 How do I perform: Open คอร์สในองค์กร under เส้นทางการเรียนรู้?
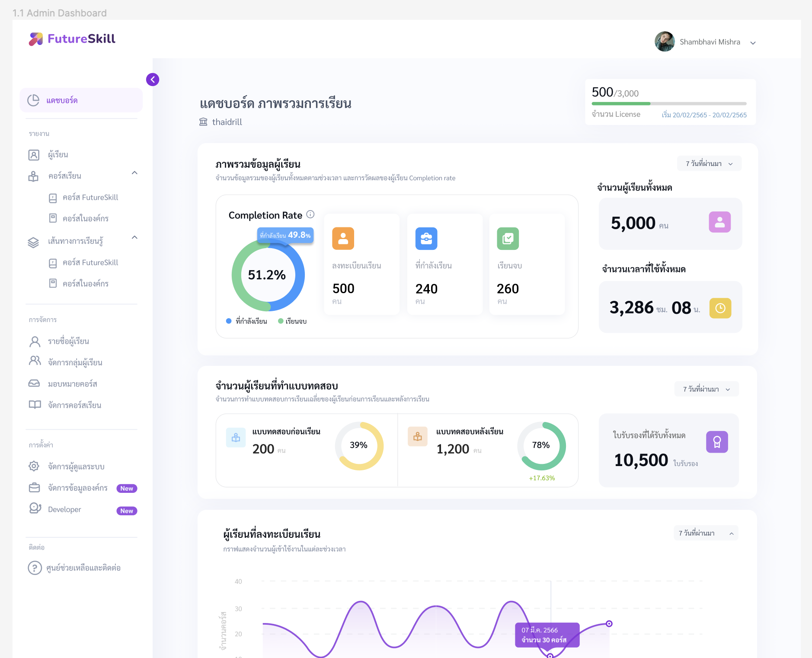[x=86, y=284]
